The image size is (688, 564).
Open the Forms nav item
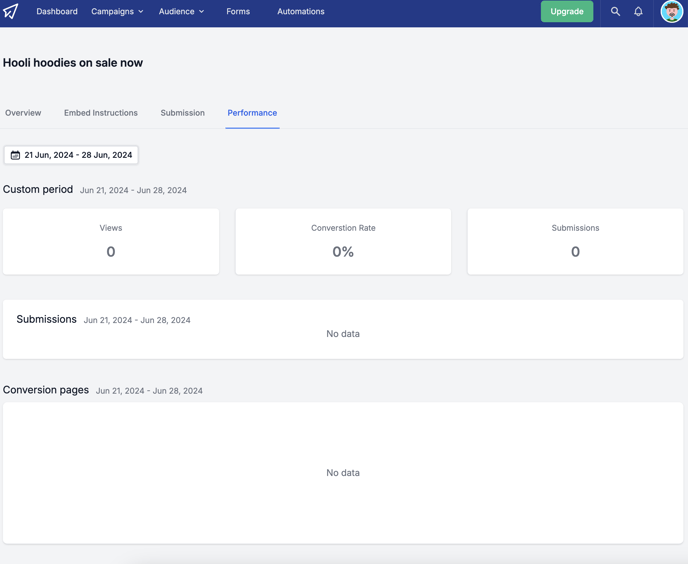[238, 11]
